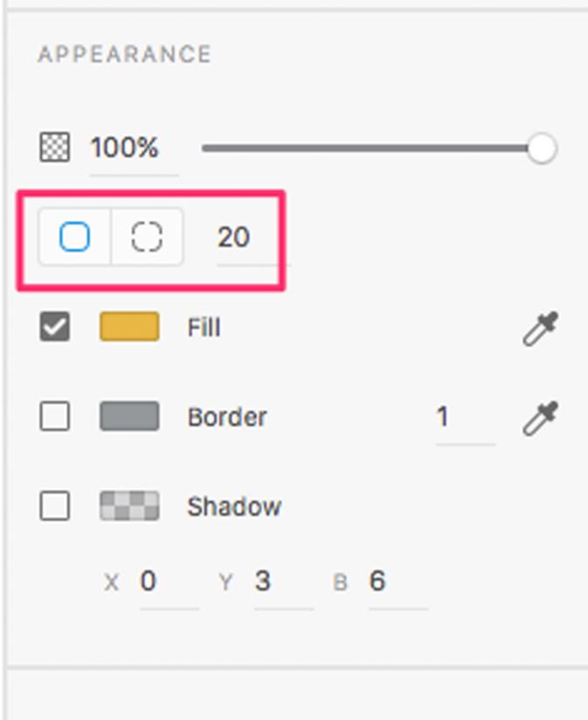The height and width of the screenshot is (720, 588).
Task: Edit the corner radius value 20
Action: 235,236
